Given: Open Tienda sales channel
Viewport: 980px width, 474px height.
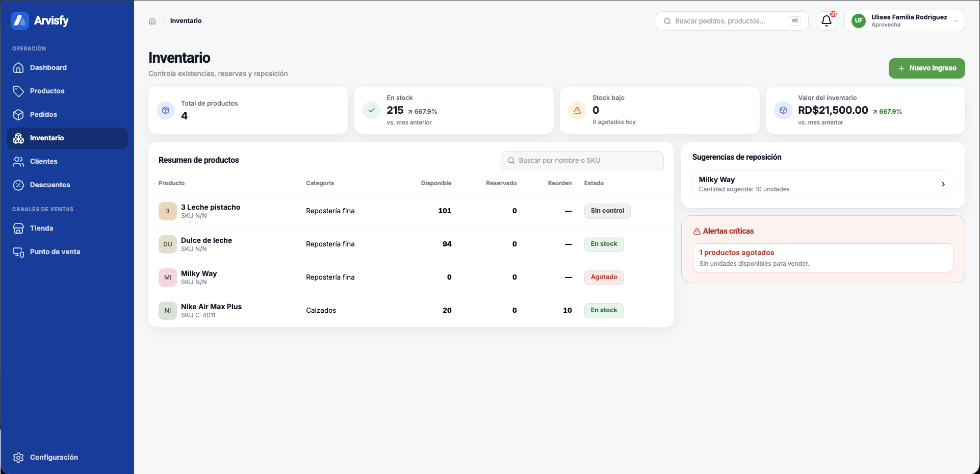Looking at the screenshot, I should tap(67, 228).
